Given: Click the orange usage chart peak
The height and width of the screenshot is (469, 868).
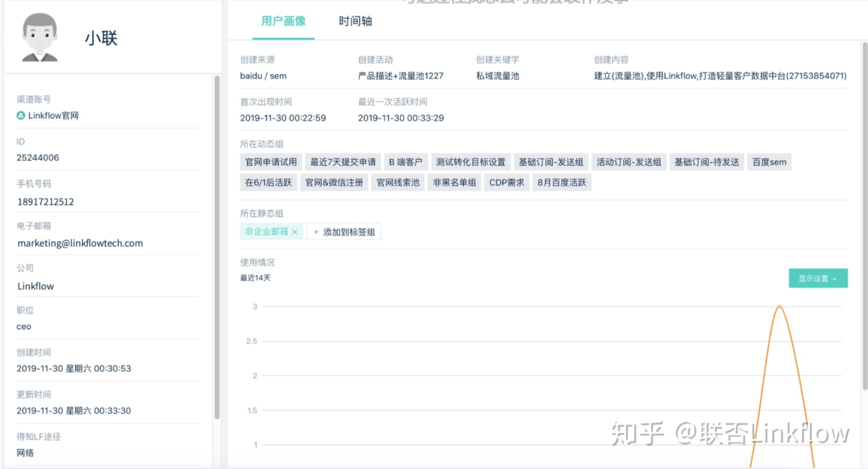Looking at the screenshot, I should tap(780, 307).
